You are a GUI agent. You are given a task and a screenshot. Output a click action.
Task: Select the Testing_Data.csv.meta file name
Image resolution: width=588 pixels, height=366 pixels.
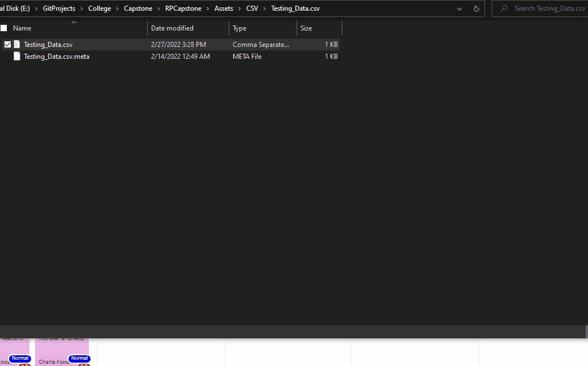[x=57, y=57]
